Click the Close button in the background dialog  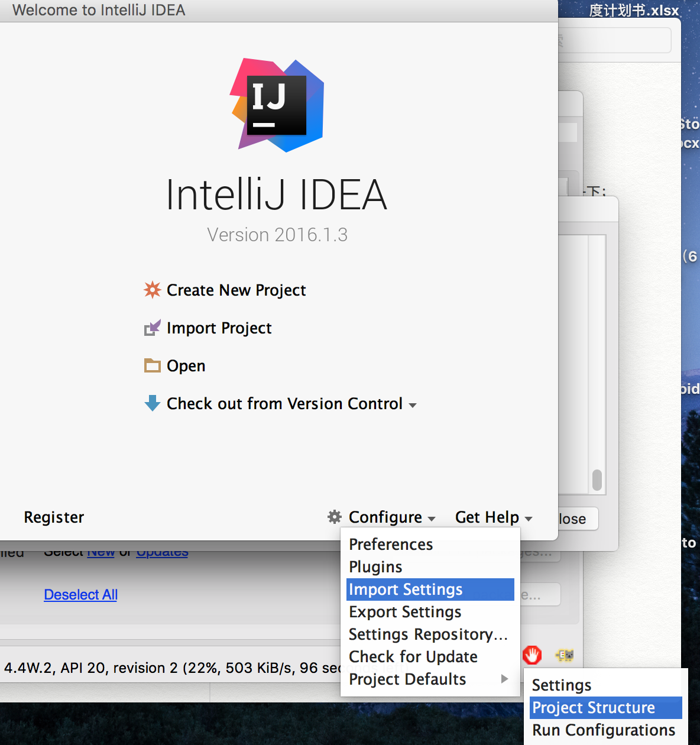pos(578,519)
